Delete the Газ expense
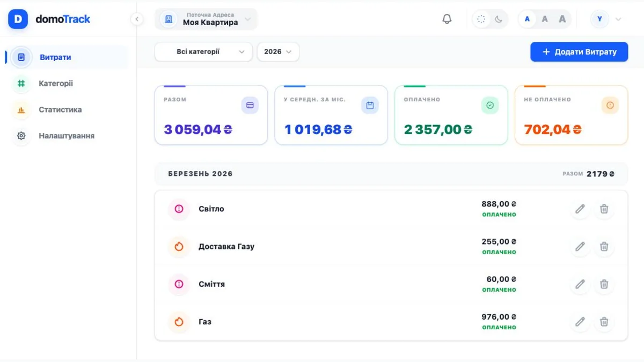This screenshot has height=362, width=644. (x=604, y=322)
